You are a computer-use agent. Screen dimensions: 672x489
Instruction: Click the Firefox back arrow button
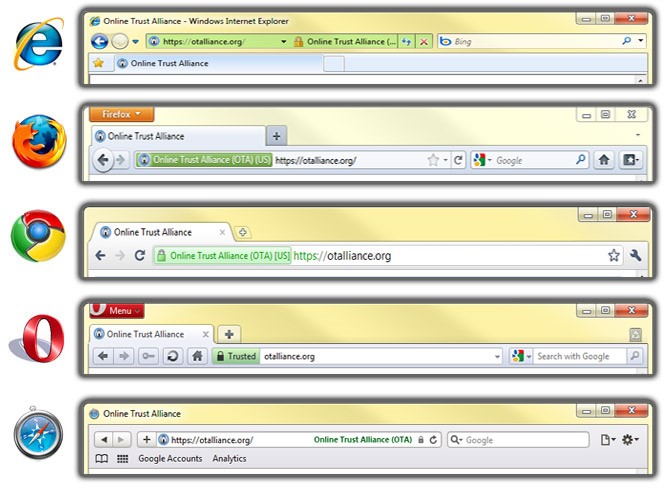(x=103, y=160)
